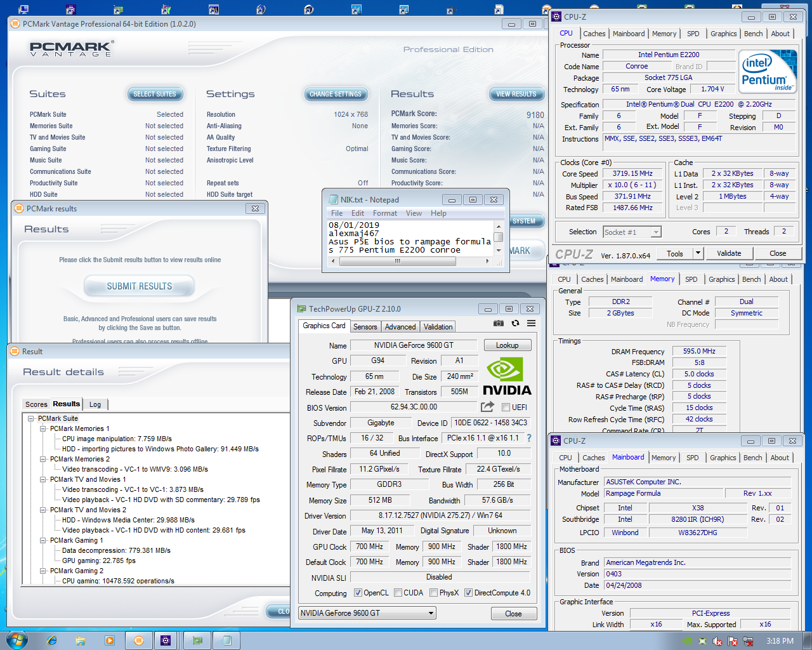Viewport: 812px width, 650px height.
Task: Click the taskbar clock showing 3:18 PM
Action: (x=780, y=641)
